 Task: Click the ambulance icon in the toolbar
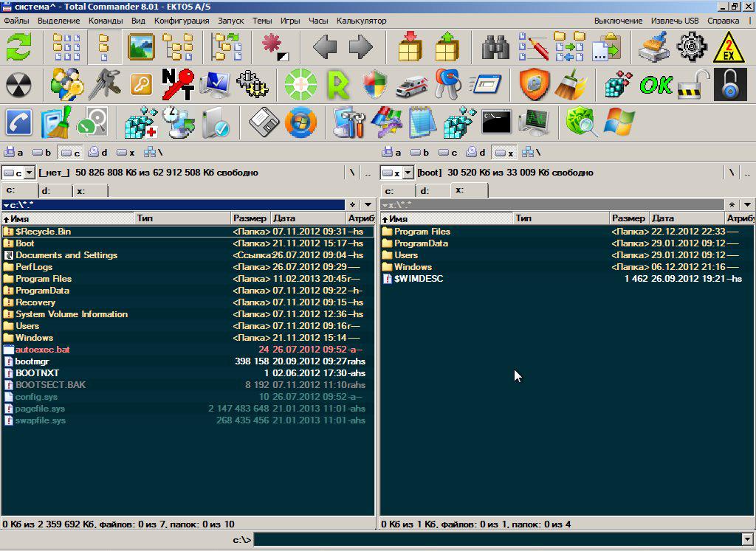coord(411,86)
